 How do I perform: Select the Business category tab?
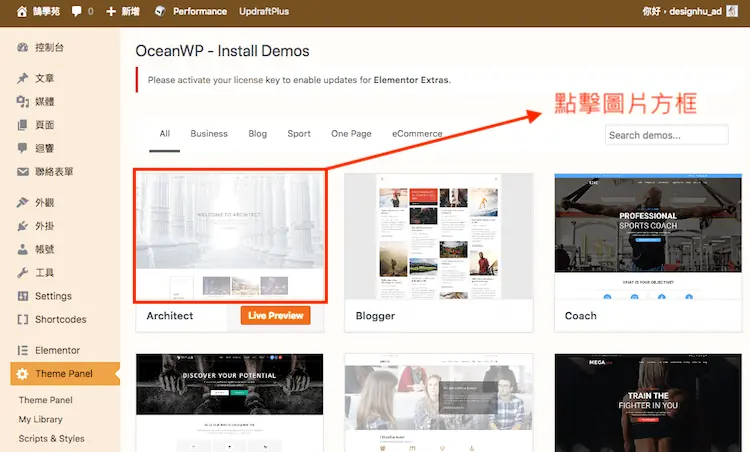(209, 134)
